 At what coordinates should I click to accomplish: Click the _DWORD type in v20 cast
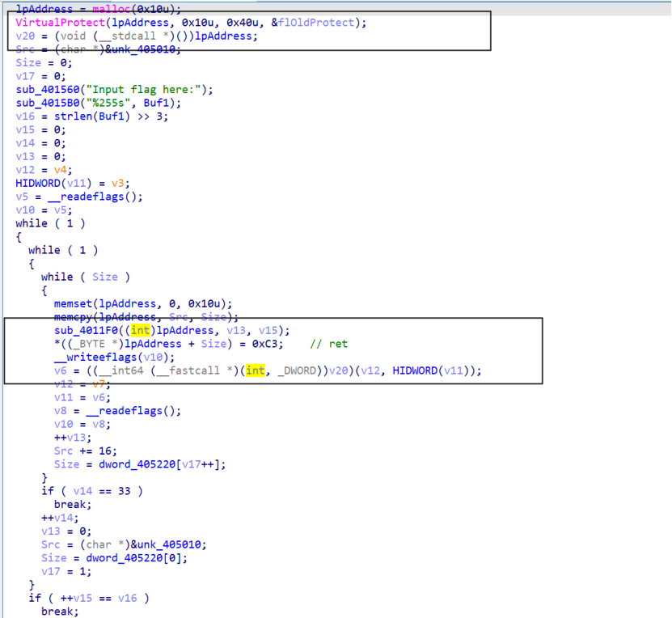pyautogui.click(x=297, y=370)
